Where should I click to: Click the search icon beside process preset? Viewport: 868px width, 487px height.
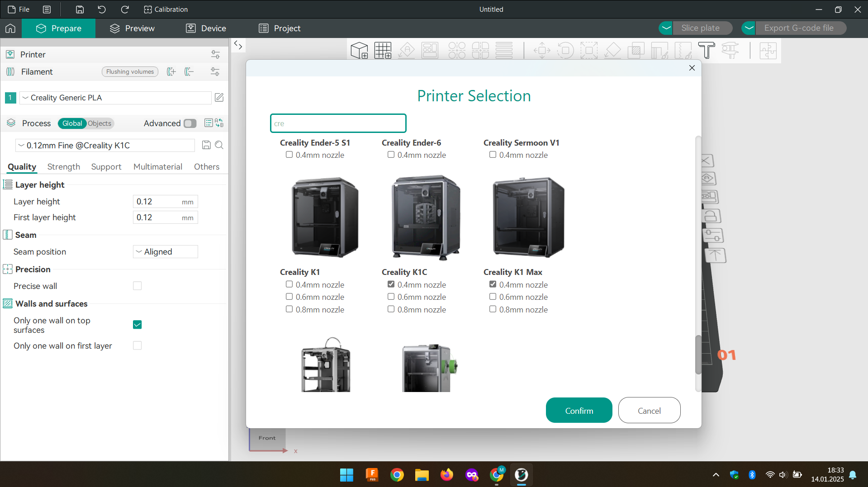click(x=219, y=145)
